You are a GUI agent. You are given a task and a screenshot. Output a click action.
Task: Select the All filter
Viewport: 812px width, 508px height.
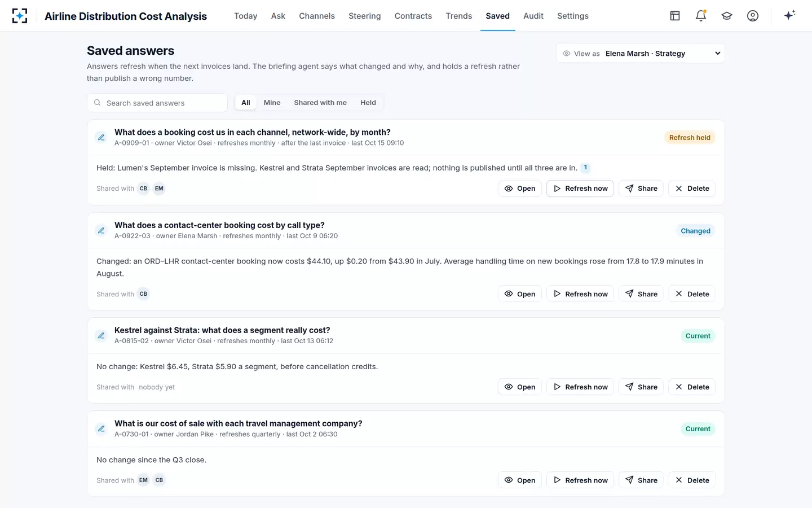[x=246, y=103]
